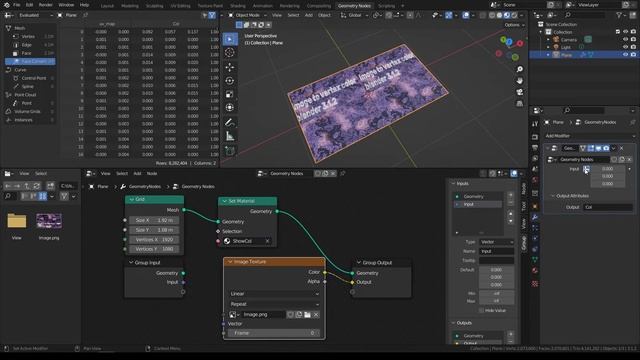Open the Modifier wrench properties tab
Viewport: 640px width, 360px height.
[535, 217]
